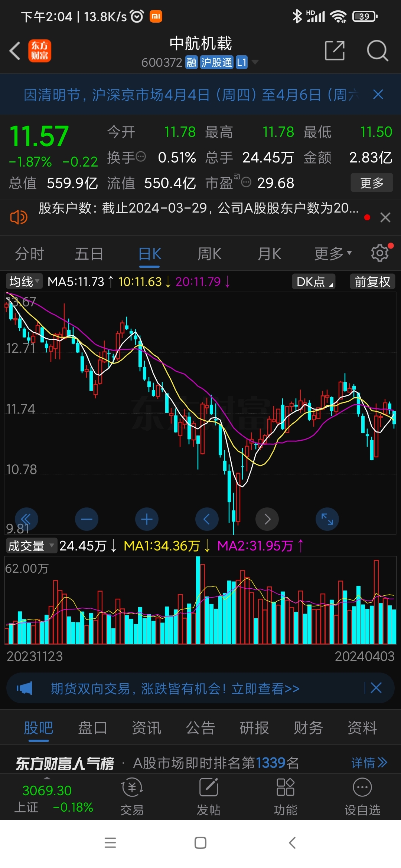The width and height of the screenshot is (401, 868).
Task: Tap the double-left jump-to-start chart button
Action: pyautogui.click(x=26, y=519)
